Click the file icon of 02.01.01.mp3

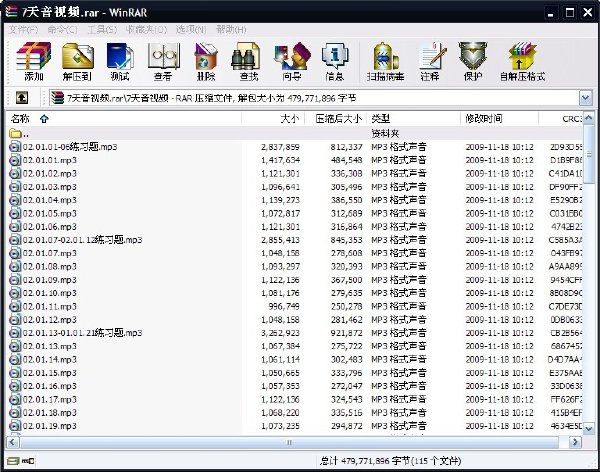pos(15,160)
